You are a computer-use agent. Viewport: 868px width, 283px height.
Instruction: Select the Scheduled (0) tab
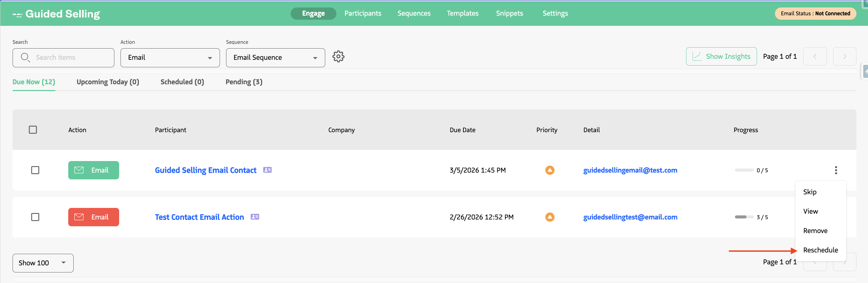click(182, 82)
